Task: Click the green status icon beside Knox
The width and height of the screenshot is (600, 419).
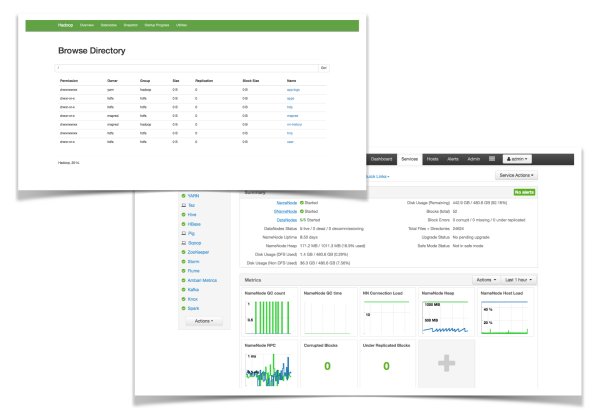Action: [x=183, y=299]
